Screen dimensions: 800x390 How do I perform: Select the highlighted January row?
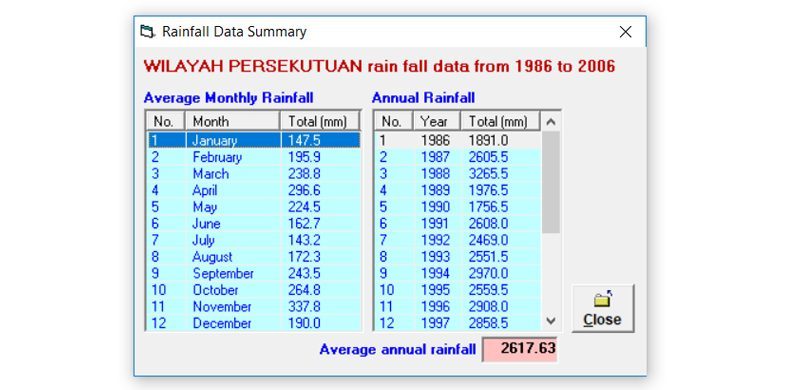[x=254, y=140]
